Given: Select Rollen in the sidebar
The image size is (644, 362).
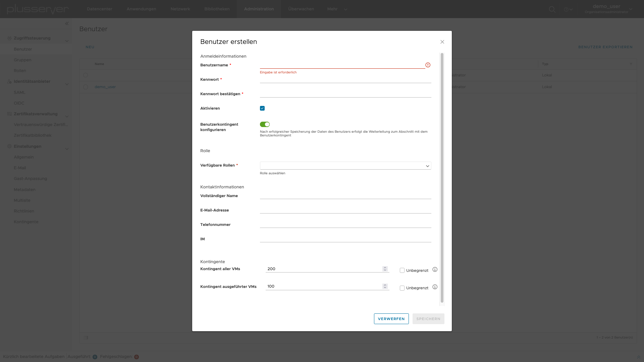Looking at the screenshot, I should click(x=20, y=71).
